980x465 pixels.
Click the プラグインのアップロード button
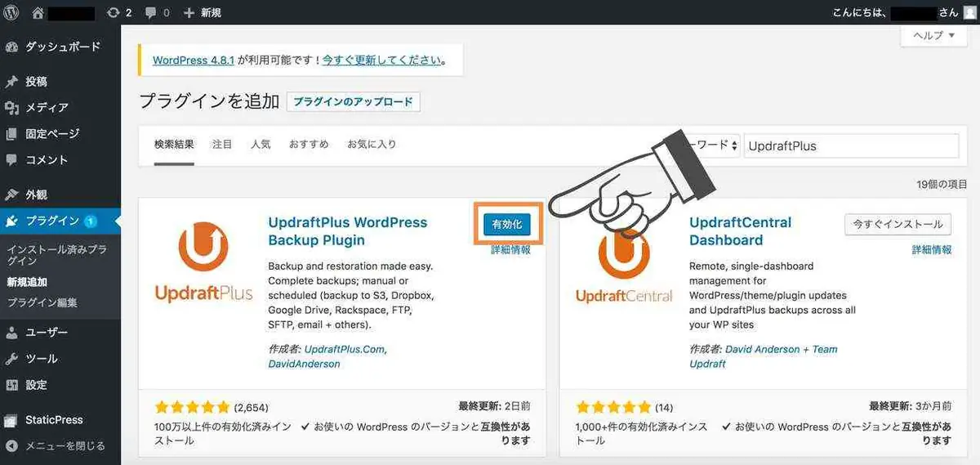(x=353, y=102)
